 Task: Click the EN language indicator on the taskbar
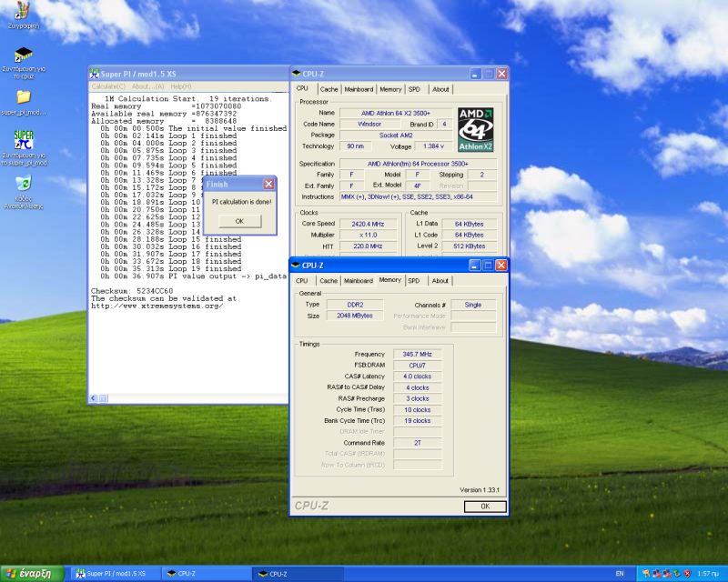tap(620, 574)
